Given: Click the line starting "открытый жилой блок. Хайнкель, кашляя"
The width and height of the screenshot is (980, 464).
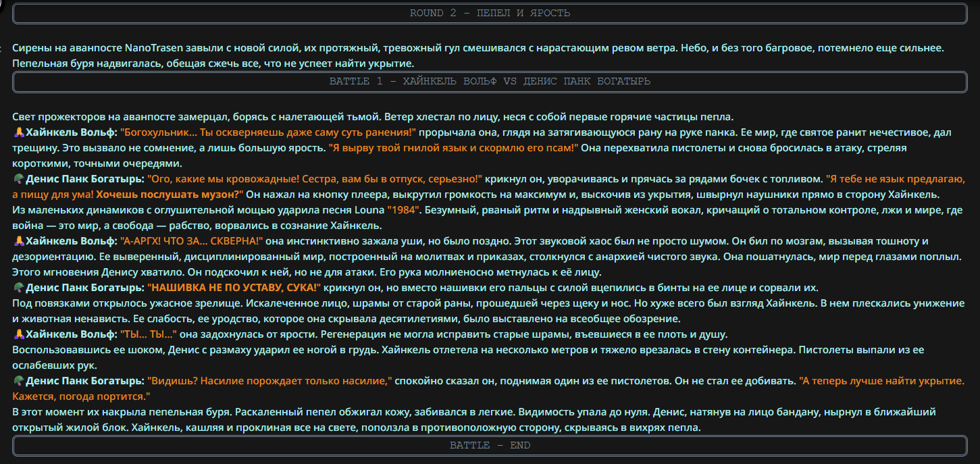Looking at the screenshot, I should [357, 428].
